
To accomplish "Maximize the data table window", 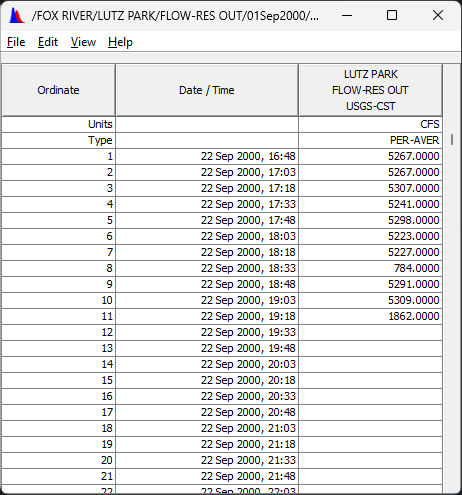I will click(x=392, y=15).
